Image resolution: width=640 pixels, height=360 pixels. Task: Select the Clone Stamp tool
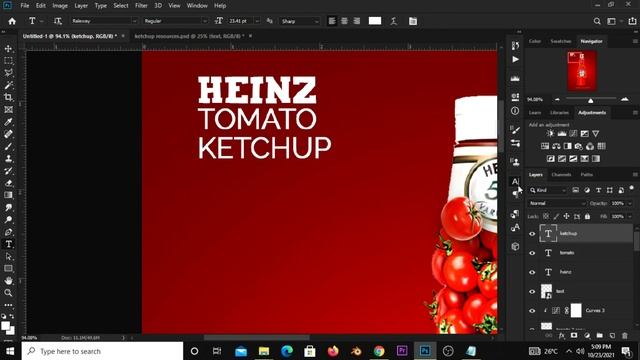tap(8, 159)
